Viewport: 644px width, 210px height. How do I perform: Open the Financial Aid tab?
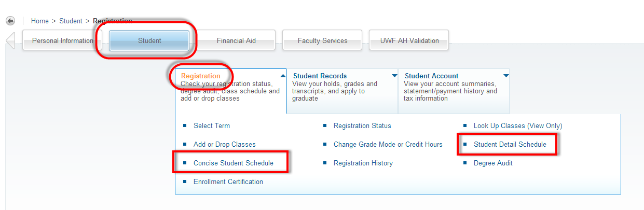point(236,40)
